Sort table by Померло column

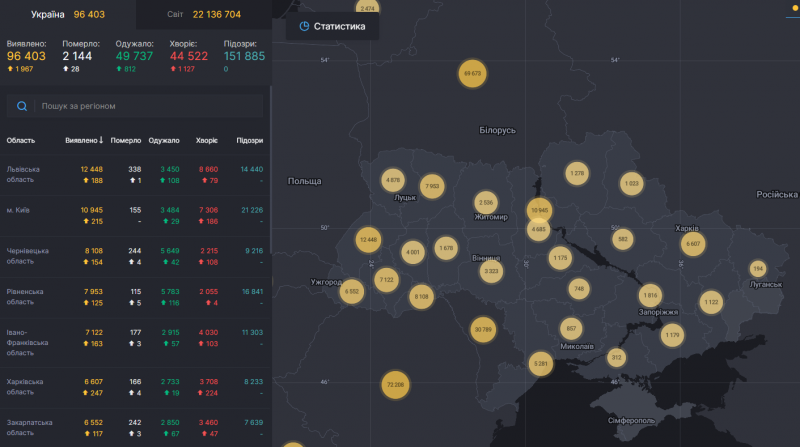tap(126, 141)
